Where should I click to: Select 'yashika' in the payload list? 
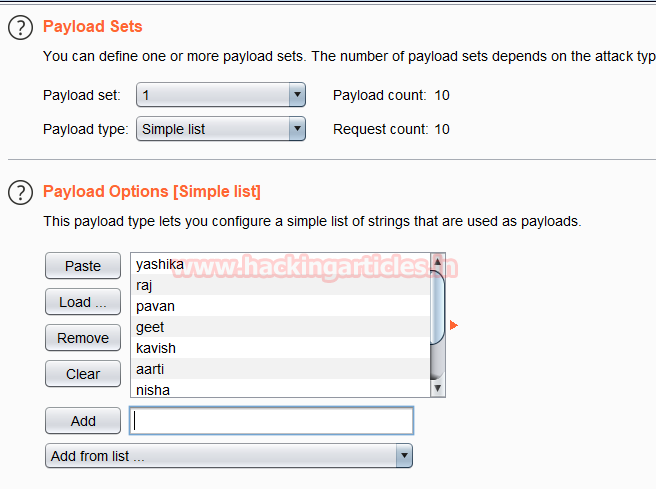pos(160,264)
